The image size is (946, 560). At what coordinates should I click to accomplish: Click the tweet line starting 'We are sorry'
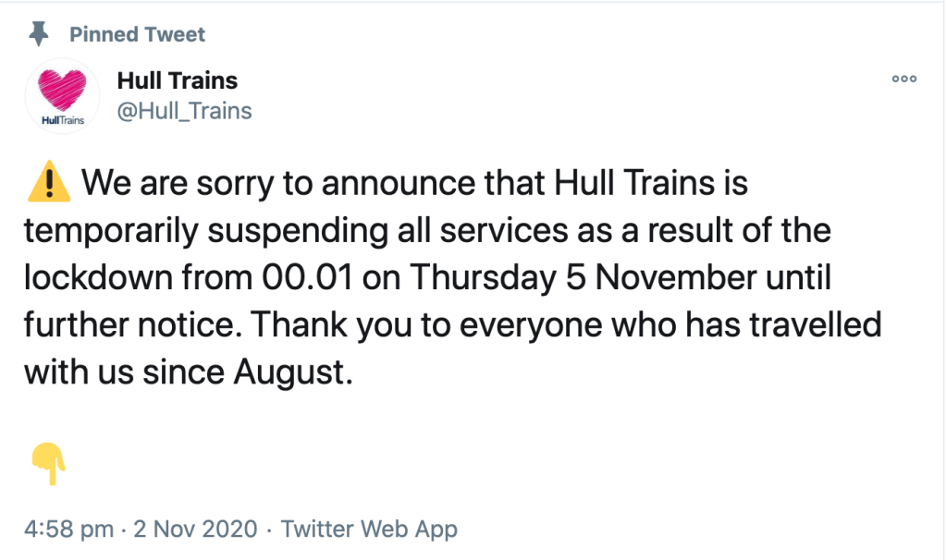pos(414,184)
